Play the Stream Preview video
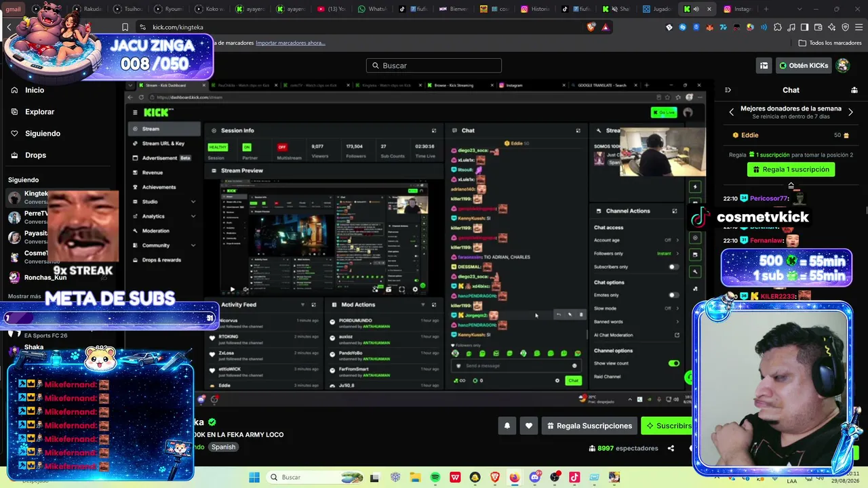Viewport: 868px width, 488px height. point(232,289)
